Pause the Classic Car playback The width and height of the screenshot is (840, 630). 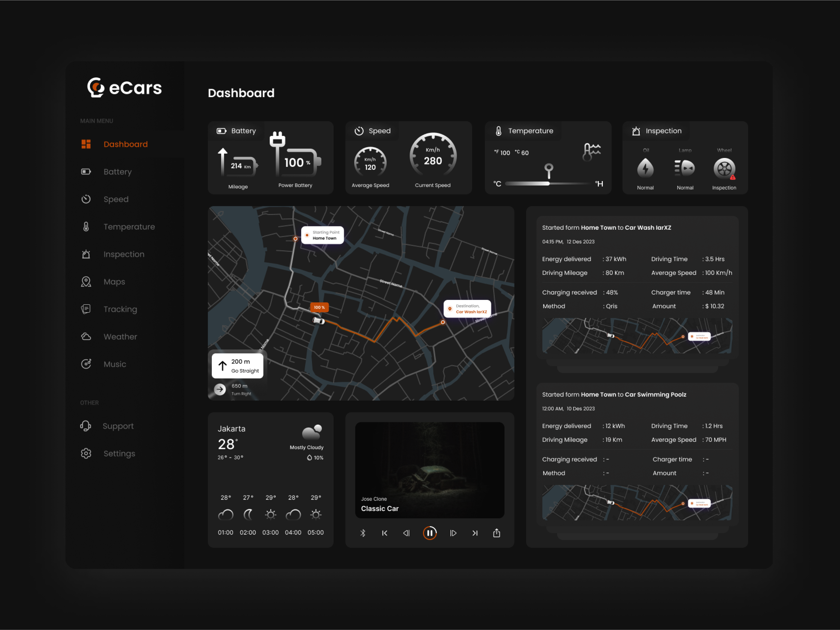pos(430,533)
